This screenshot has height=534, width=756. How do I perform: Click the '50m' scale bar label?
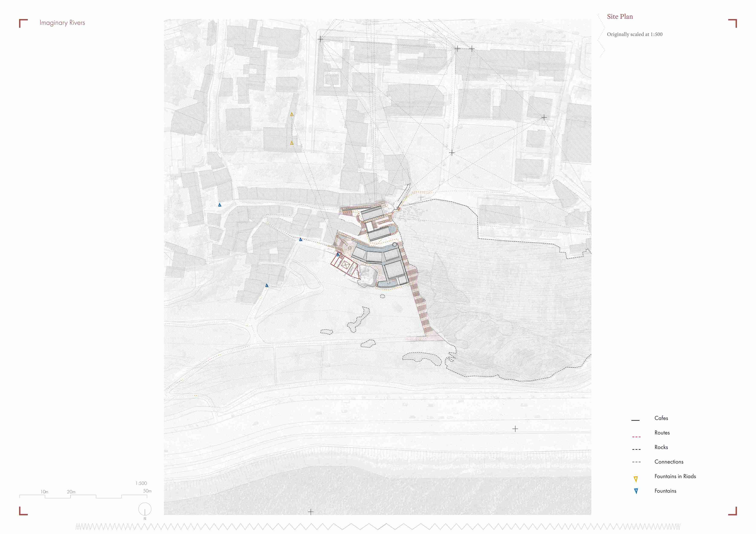point(147,491)
